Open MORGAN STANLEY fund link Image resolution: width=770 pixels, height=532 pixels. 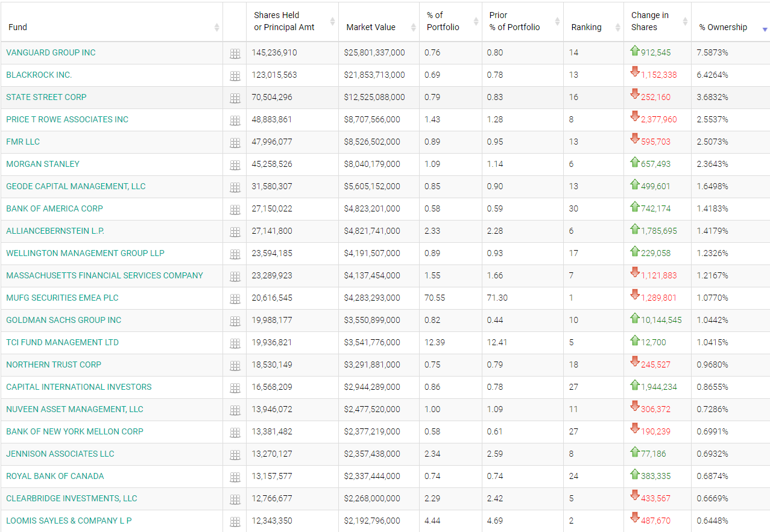pyautogui.click(x=43, y=164)
